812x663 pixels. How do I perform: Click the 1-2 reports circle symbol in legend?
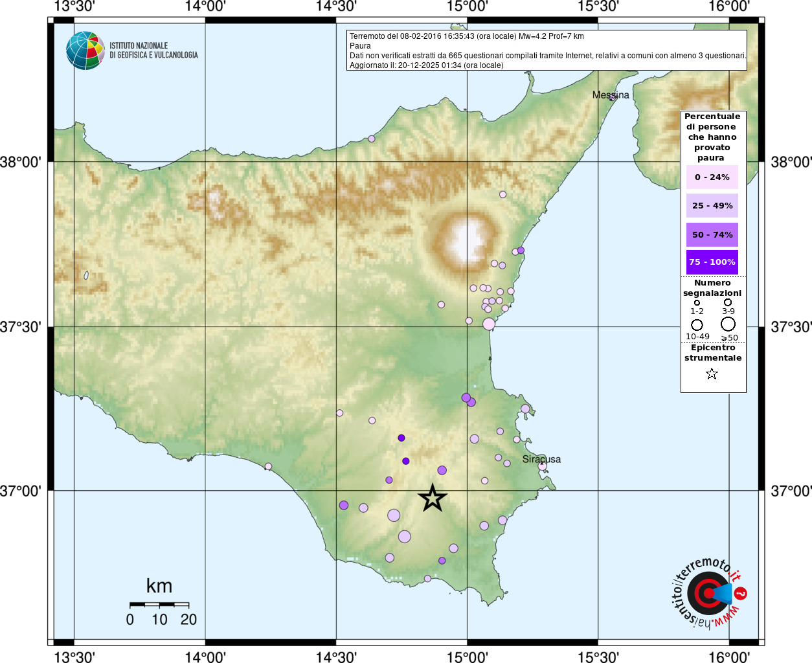[697, 302]
